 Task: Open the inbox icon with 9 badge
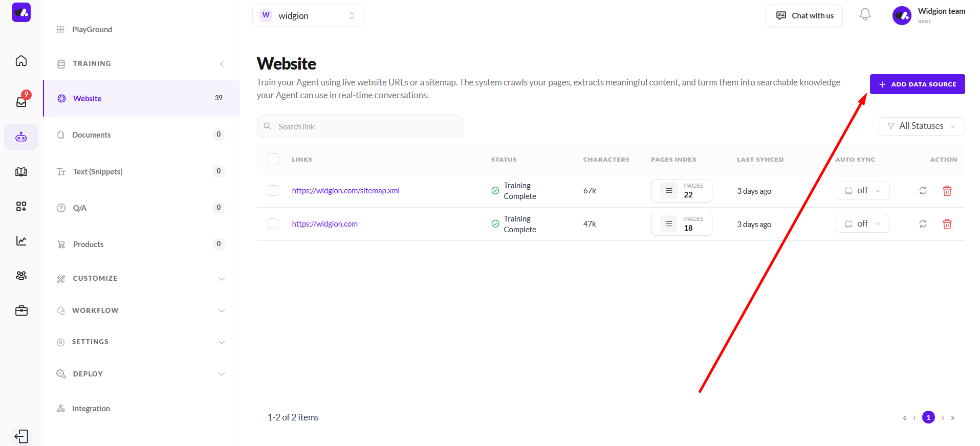21,101
